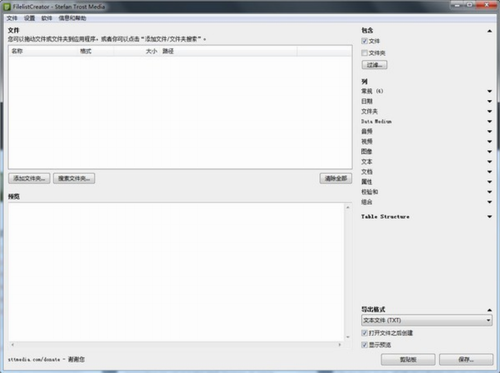This screenshot has width=500, height=373.
Task: Expand the Table Structure section arrow
Action: 489,217
